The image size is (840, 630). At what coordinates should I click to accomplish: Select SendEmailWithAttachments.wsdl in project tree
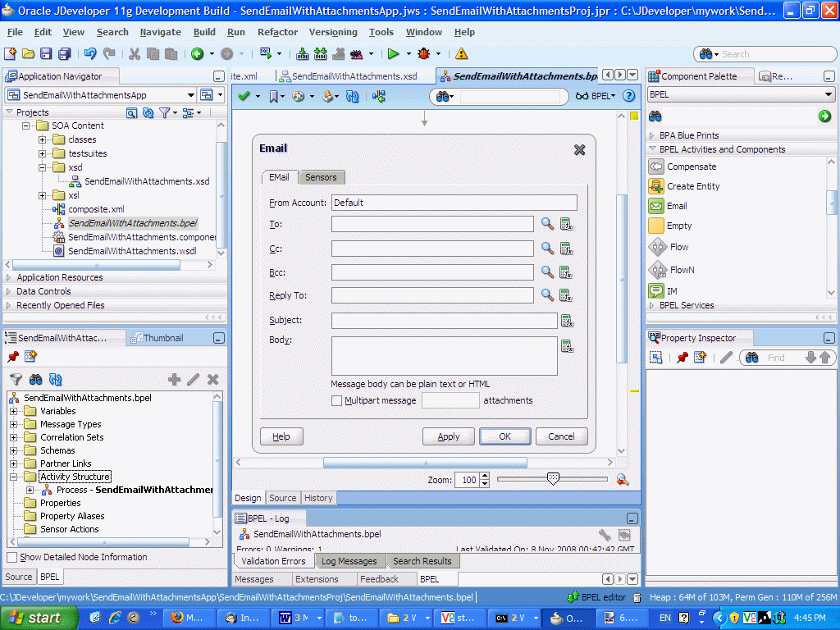tap(132, 251)
